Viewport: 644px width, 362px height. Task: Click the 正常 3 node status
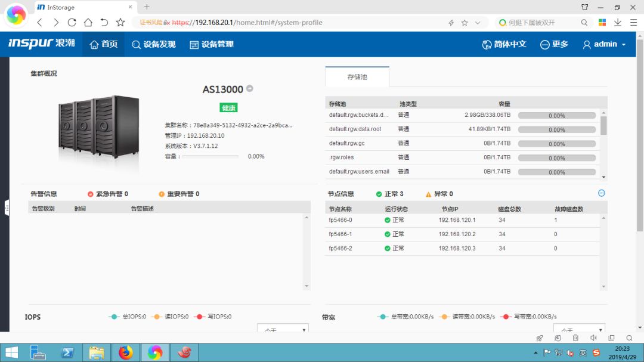click(389, 194)
